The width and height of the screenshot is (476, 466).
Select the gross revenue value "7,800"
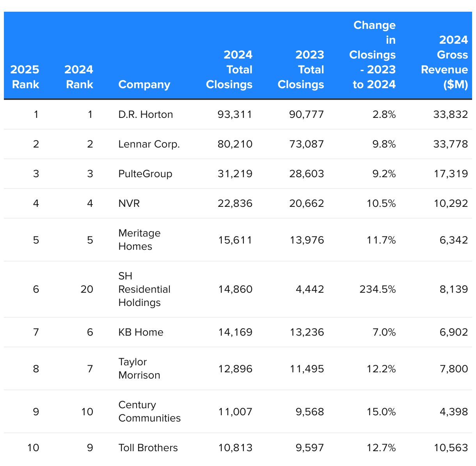(454, 368)
